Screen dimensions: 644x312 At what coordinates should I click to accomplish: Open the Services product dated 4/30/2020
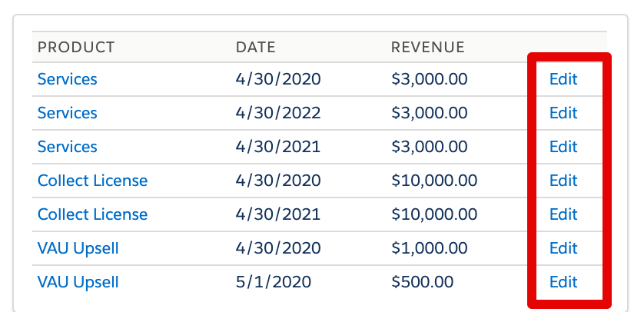tap(68, 79)
